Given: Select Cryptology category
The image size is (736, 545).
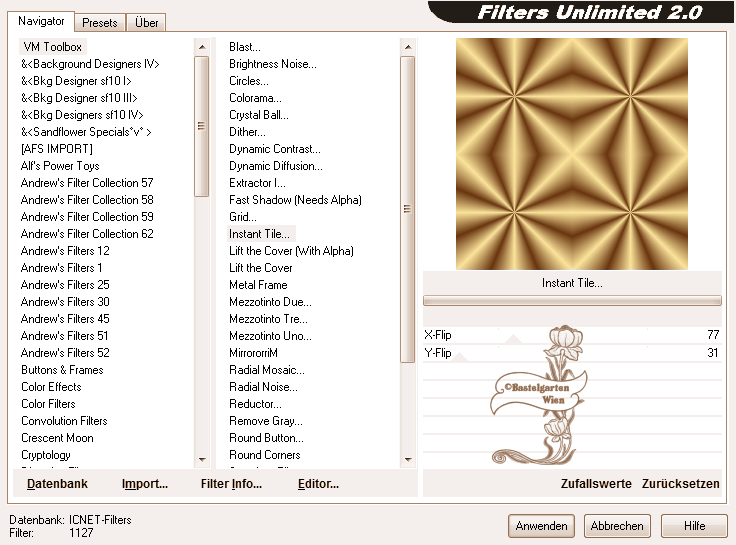Looking at the screenshot, I should click(x=46, y=455).
